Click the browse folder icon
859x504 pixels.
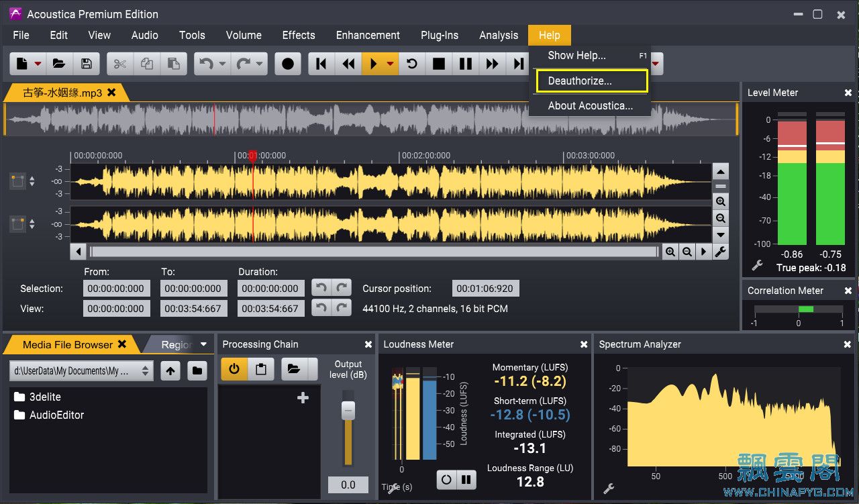coord(197,370)
